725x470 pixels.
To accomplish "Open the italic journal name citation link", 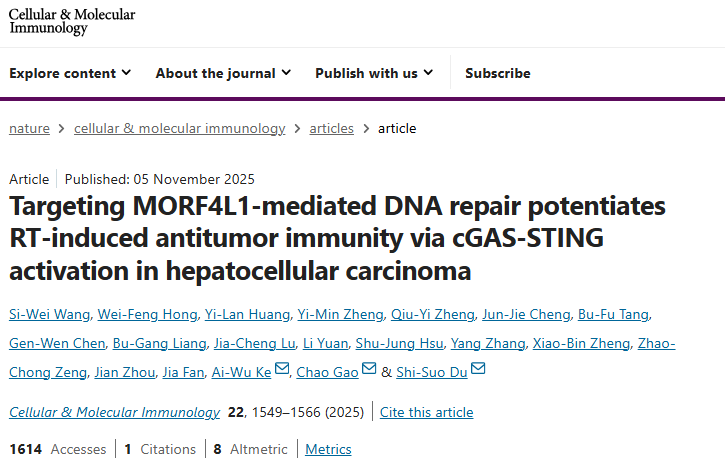I will [114, 412].
